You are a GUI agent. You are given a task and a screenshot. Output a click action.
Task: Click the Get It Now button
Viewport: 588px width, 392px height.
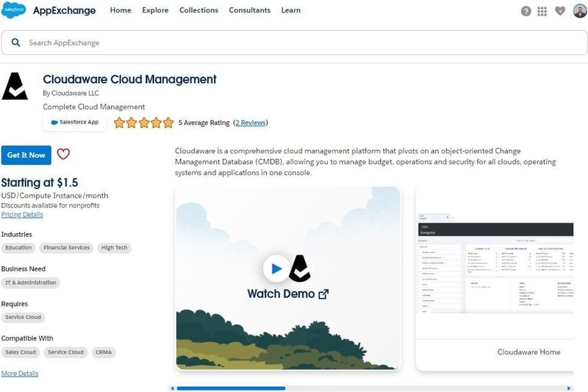[x=26, y=155]
